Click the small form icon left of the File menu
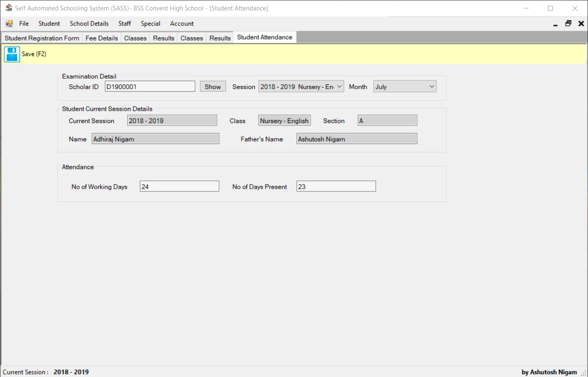The height and width of the screenshot is (377, 588). click(8, 23)
